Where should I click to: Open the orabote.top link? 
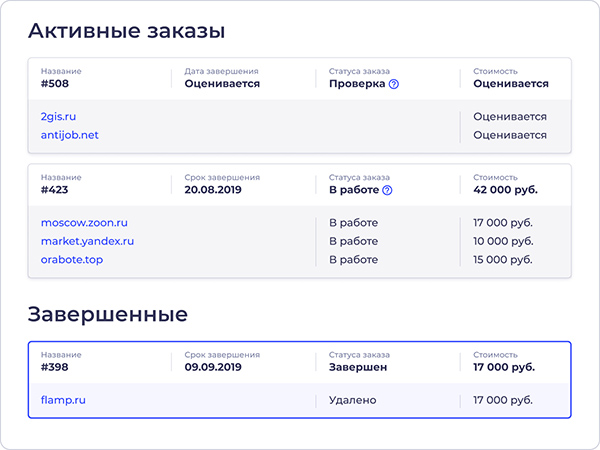72,259
